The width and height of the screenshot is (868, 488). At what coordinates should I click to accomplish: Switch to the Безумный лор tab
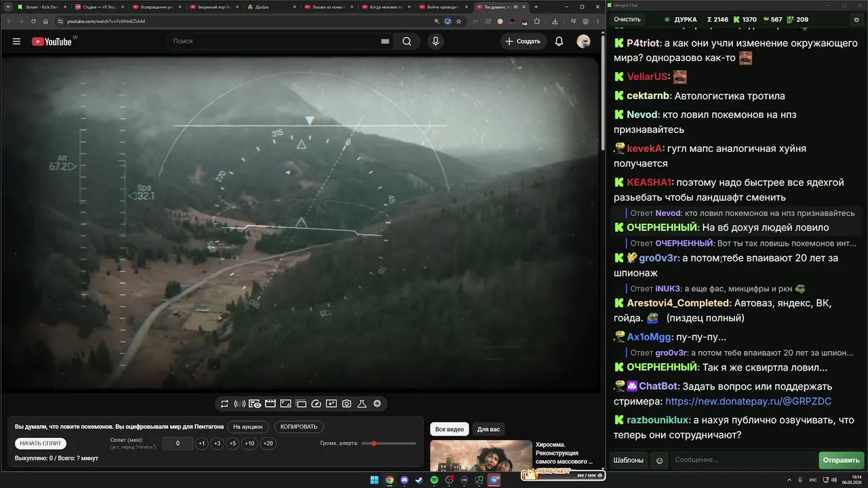click(214, 7)
